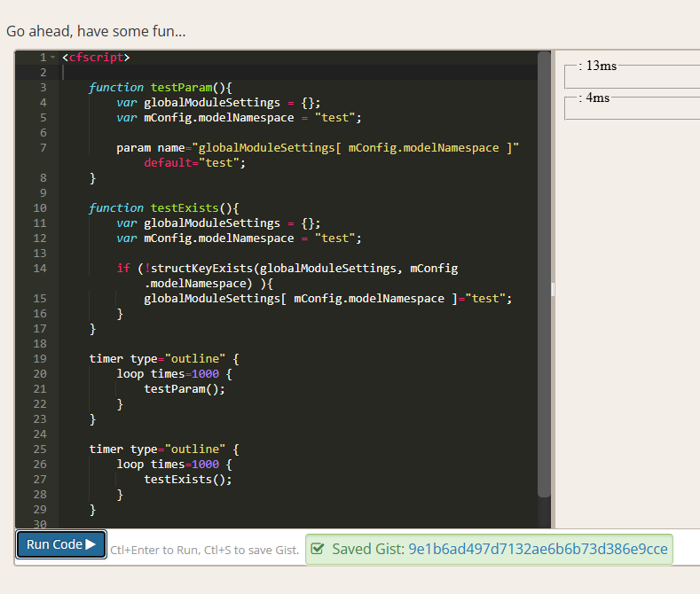
Task: Click the testExists(); call on line 27
Action: (x=188, y=480)
